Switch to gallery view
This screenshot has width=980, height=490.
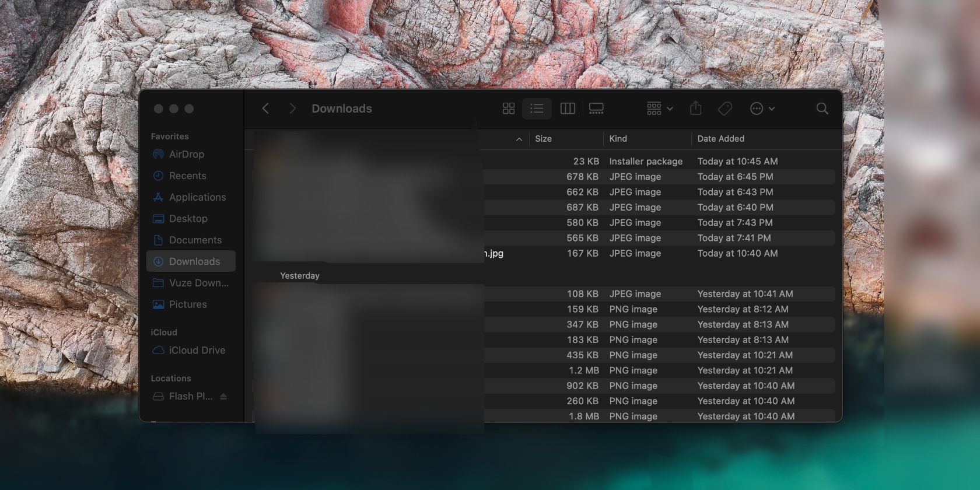pos(596,108)
